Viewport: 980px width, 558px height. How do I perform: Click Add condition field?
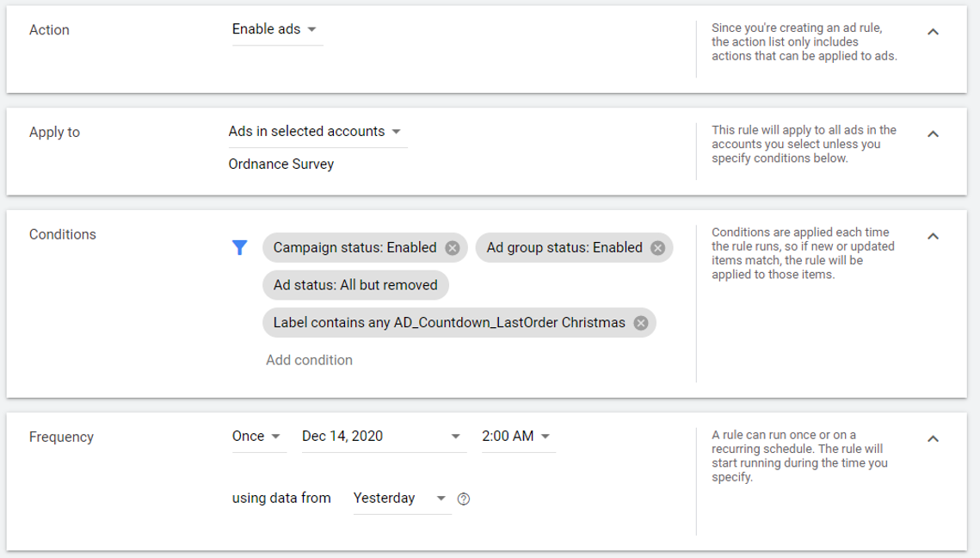tap(310, 360)
